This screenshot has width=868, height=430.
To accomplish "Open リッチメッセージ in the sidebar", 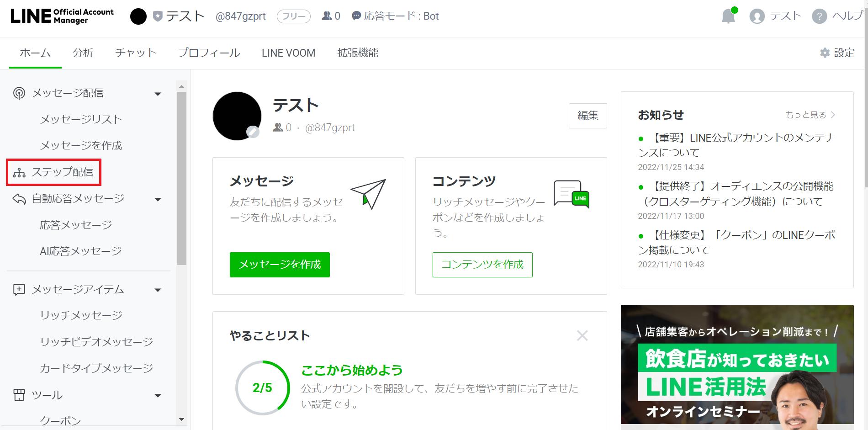I will tap(81, 316).
